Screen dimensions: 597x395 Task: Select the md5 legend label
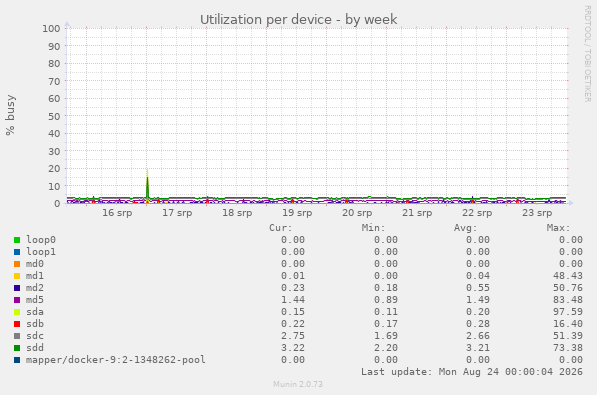(x=35, y=300)
